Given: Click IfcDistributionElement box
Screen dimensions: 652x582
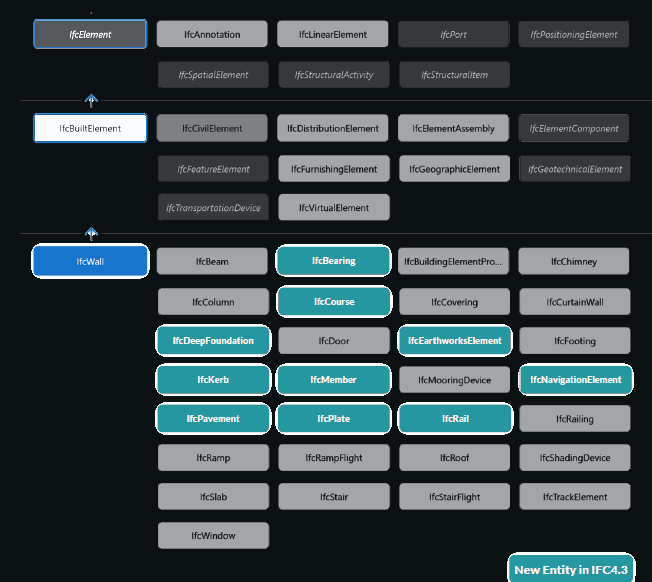Looking at the screenshot, I should point(333,128).
